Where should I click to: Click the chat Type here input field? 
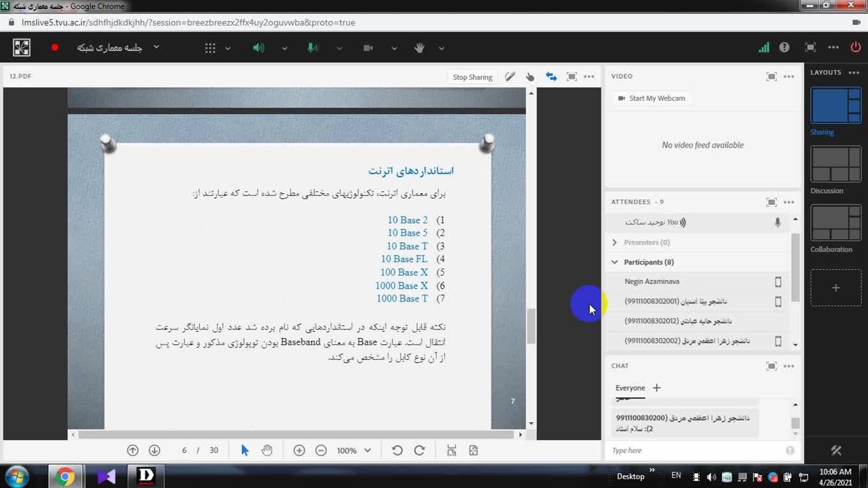coord(695,451)
